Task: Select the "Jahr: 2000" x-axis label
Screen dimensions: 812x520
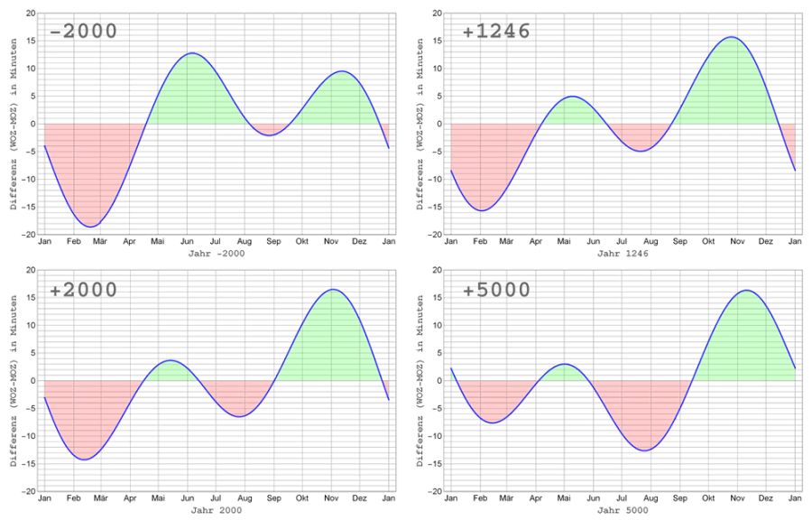Action: (217, 510)
